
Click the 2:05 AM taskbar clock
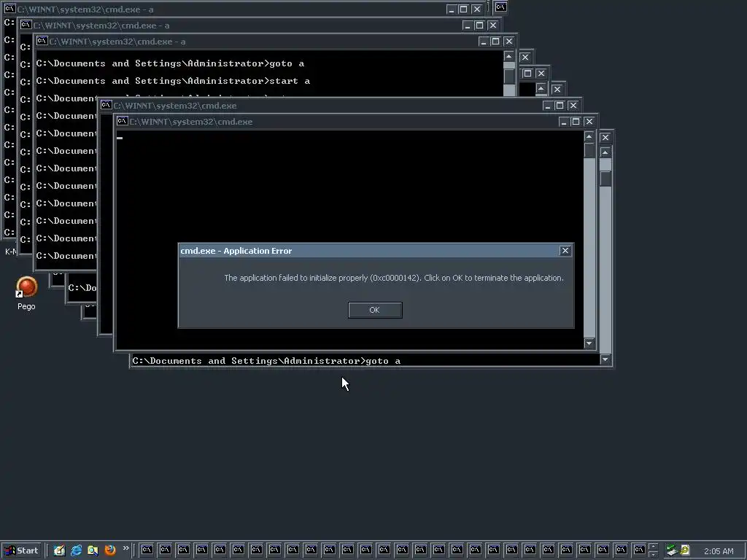pyautogui.click(x=719, y=551)
